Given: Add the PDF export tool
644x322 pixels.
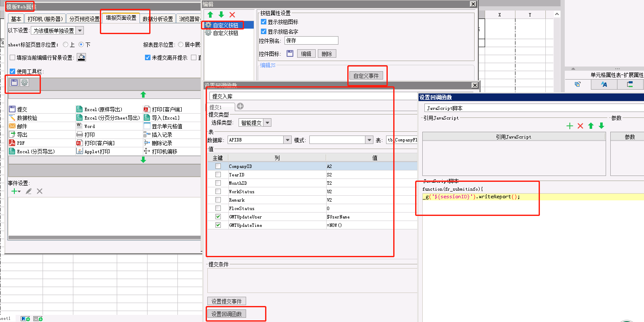Looking at the screenshot, I should click(x=17, y=143).
